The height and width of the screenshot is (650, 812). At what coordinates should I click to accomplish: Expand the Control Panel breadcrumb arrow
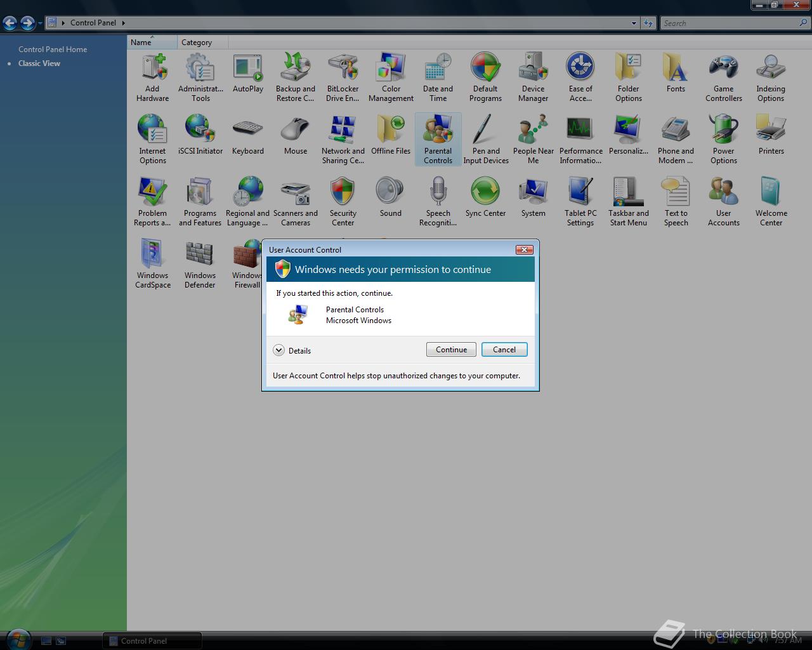pos(123,23)
